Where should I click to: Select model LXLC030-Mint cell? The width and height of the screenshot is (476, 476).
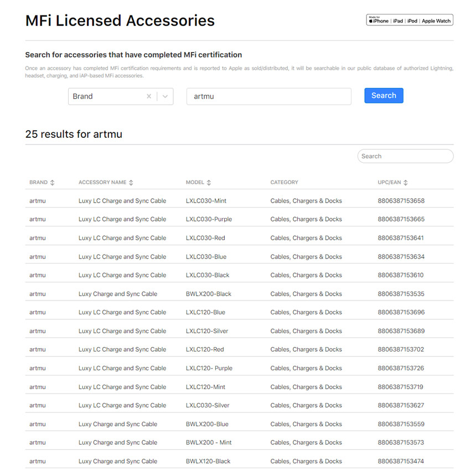(x=206, y=201)
